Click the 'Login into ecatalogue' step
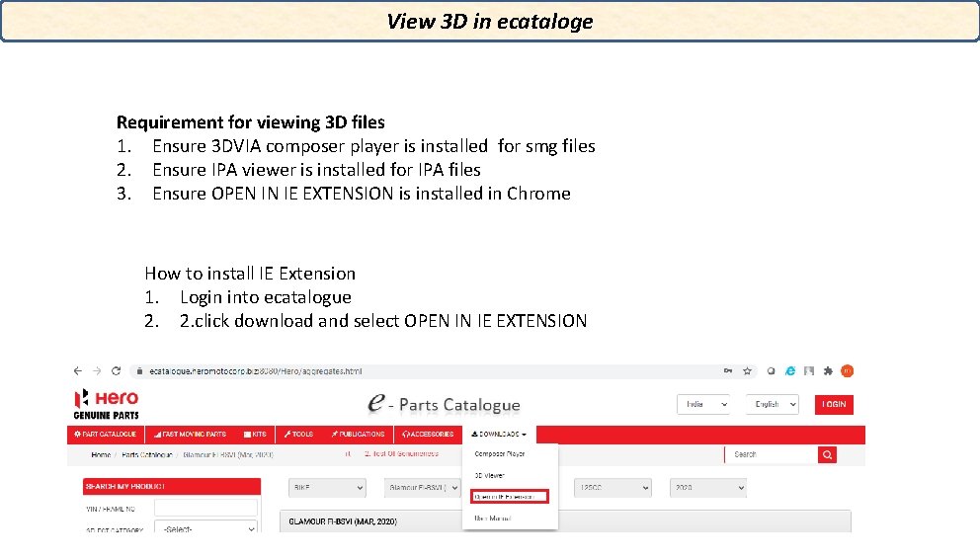980x560 pixels. coord(266,297)
